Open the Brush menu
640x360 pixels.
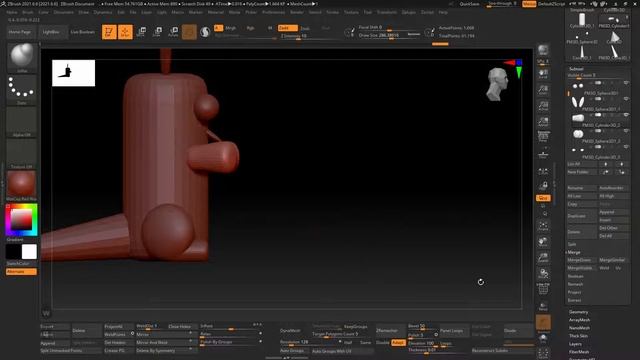tap(28, 12)
